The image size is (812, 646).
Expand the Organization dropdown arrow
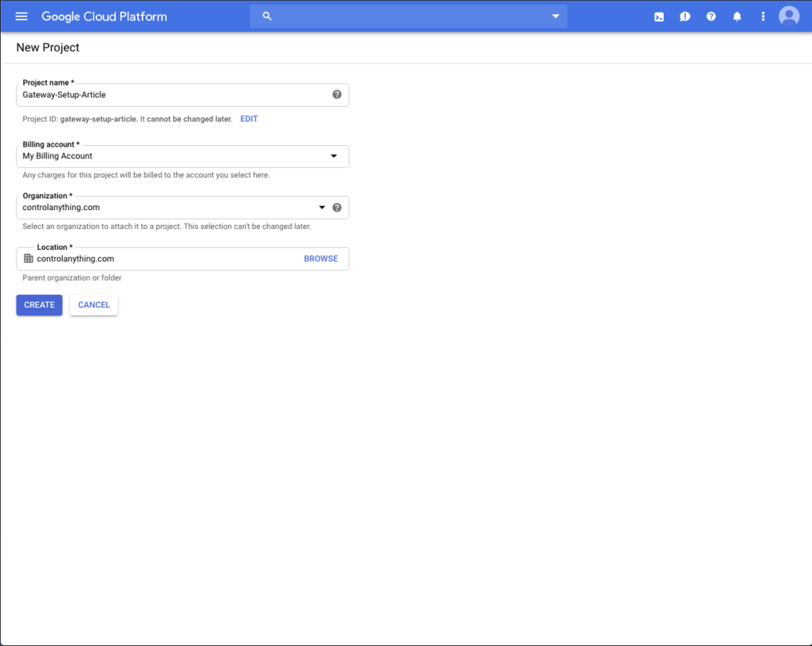point(322,208)
